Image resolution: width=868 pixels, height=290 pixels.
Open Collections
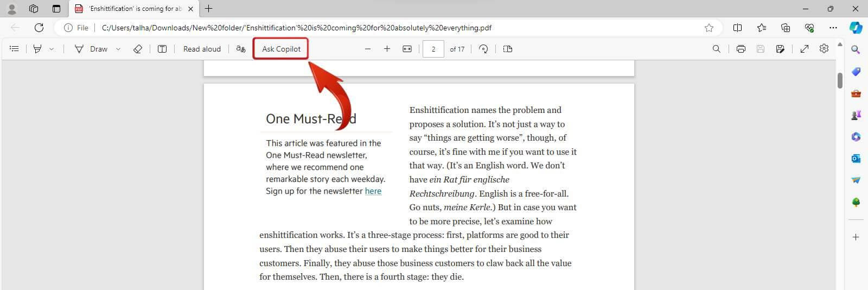coord(786,28)
